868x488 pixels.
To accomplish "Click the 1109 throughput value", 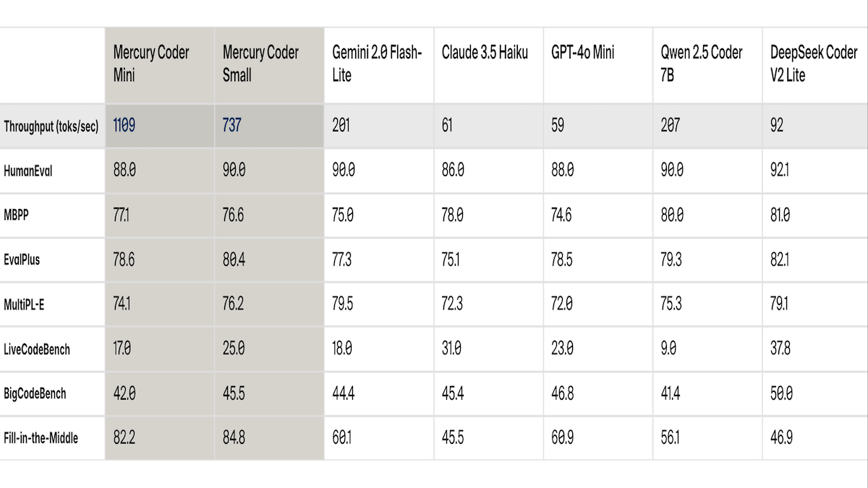I will [124, 125].
